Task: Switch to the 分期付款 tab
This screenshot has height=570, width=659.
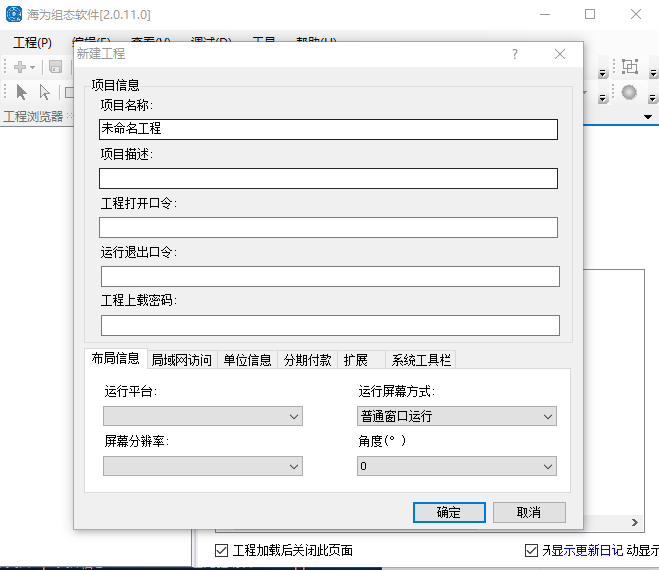Action: pos(308,360)
